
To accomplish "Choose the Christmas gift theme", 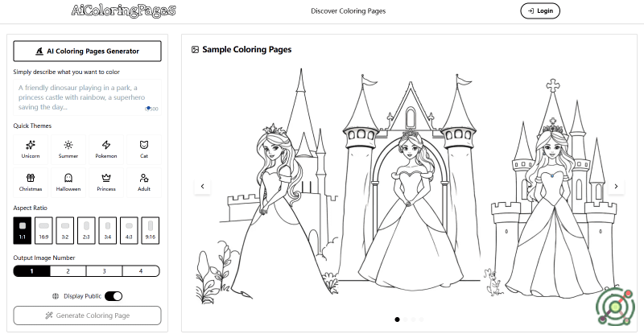I will (31, 182).
